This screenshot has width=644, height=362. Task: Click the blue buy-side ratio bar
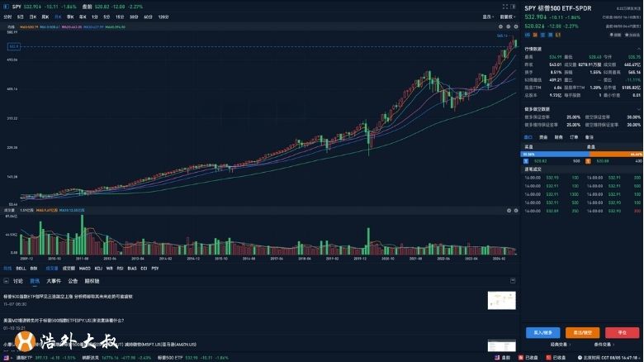tap(555, 155)
